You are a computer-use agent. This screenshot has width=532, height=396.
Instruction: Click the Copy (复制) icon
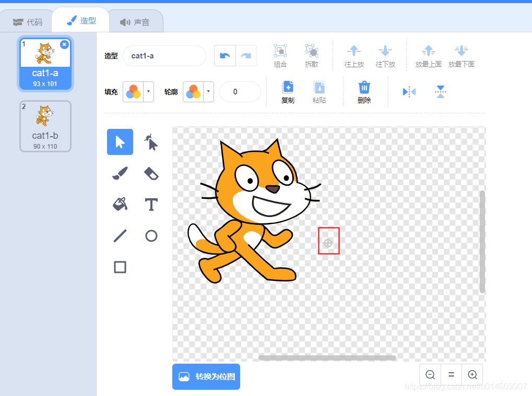tap(288, 91)
